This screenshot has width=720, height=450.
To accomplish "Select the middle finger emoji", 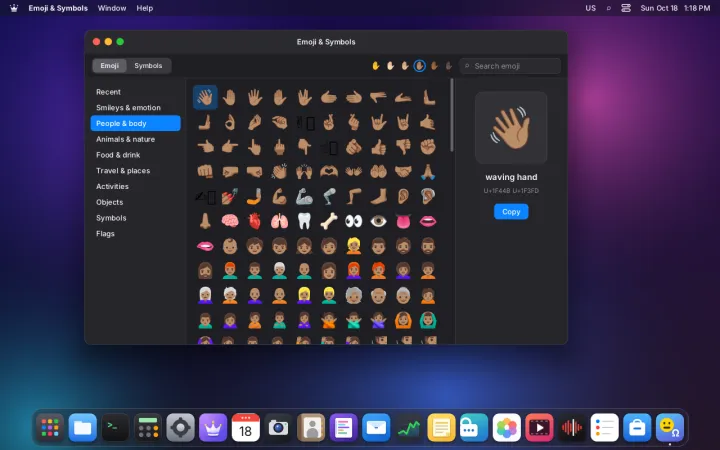I will coord(279,147).
